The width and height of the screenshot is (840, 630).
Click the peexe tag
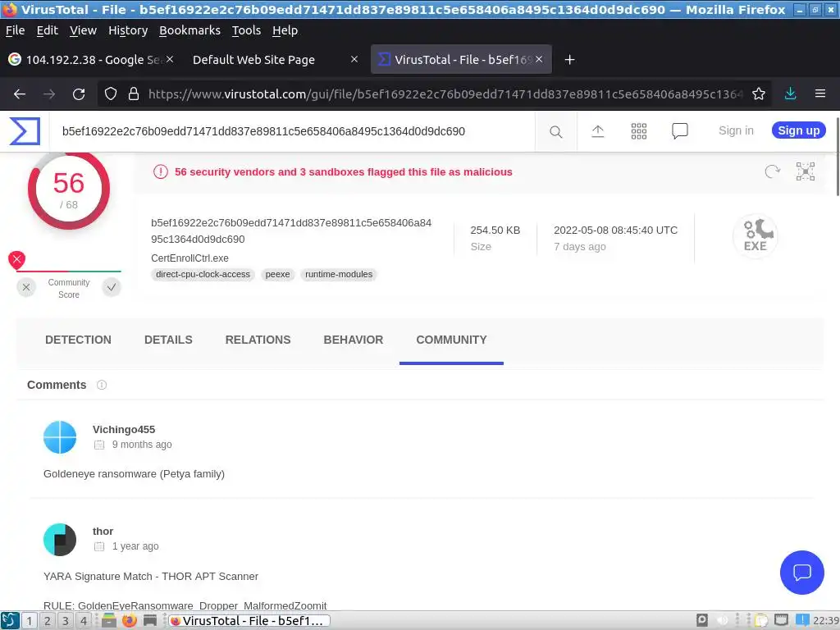(277, 274)
